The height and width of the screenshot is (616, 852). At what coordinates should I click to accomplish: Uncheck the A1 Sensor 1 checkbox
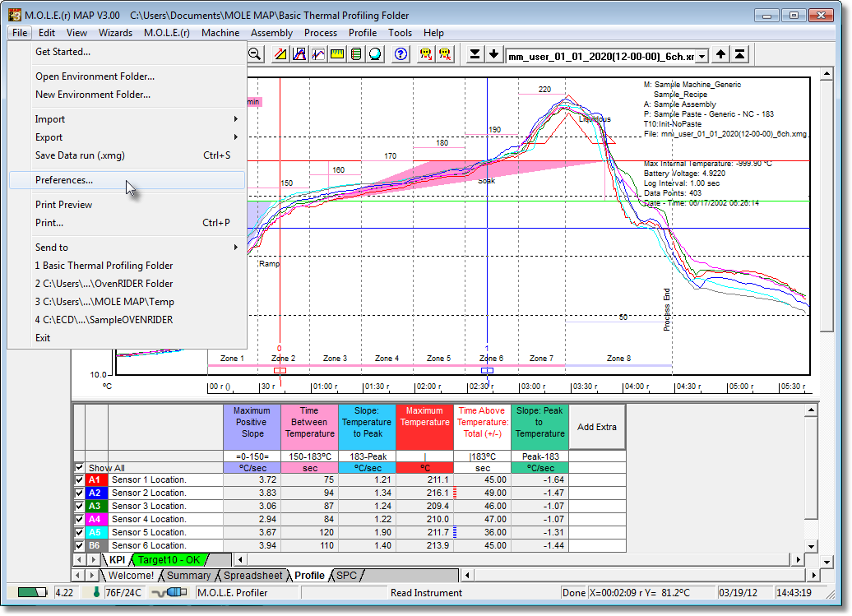79,479
